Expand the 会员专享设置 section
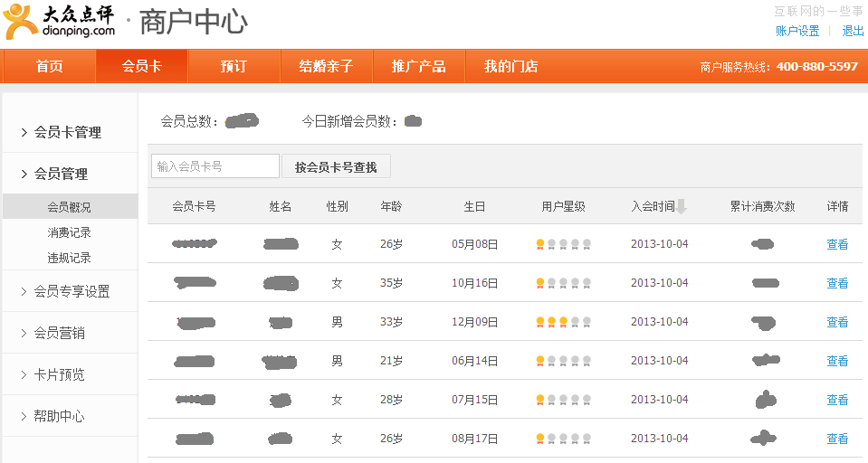Screen dimensions: 868x463 point(72,291)
